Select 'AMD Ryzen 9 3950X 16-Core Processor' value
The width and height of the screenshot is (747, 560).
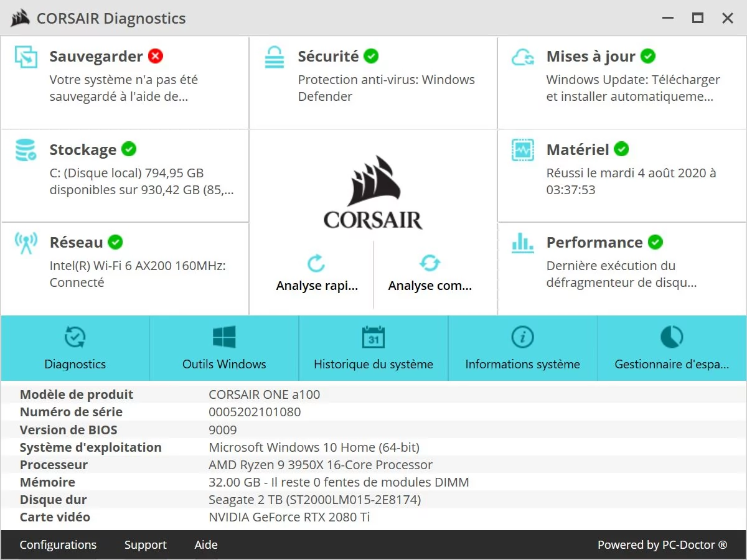coord(321,465)
